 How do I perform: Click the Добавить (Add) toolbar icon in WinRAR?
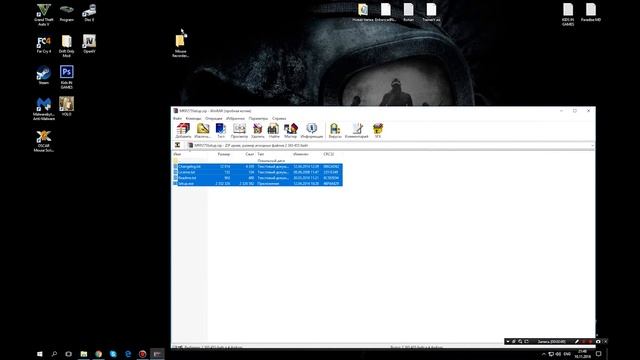coord(183,131)
